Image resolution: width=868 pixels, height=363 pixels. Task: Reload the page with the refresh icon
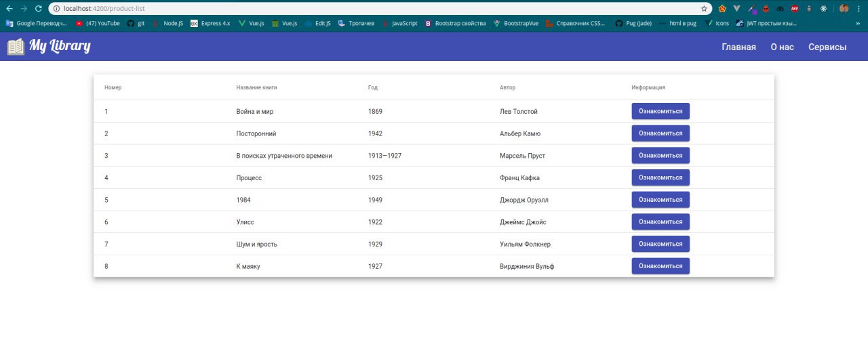click(38, 9)
